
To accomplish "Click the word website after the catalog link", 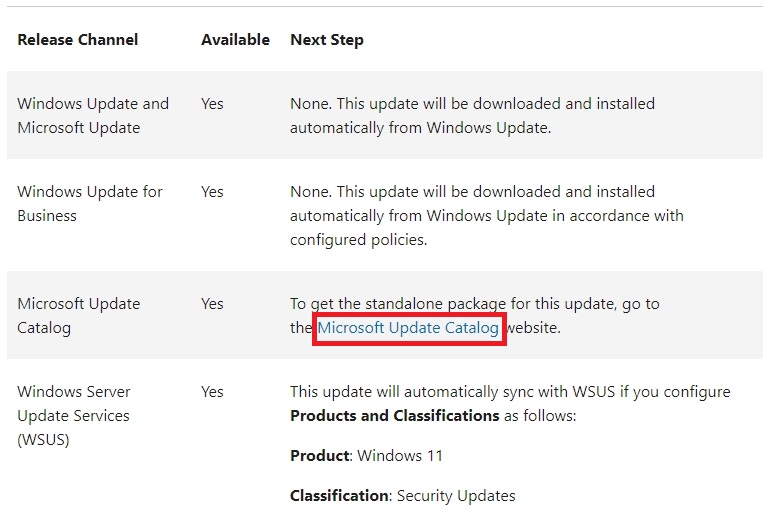I will click(x=532, y=328).
